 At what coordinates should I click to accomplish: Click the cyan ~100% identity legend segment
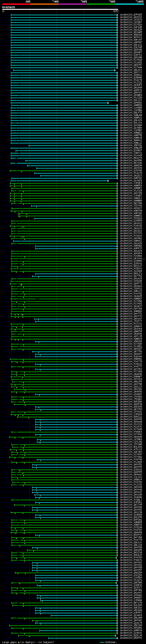130,4
